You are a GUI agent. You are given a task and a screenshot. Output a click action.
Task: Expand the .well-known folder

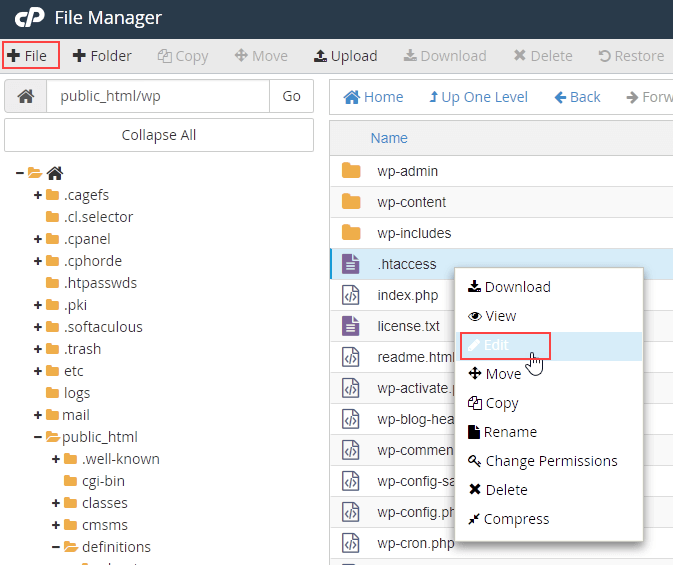click(56, 459)
